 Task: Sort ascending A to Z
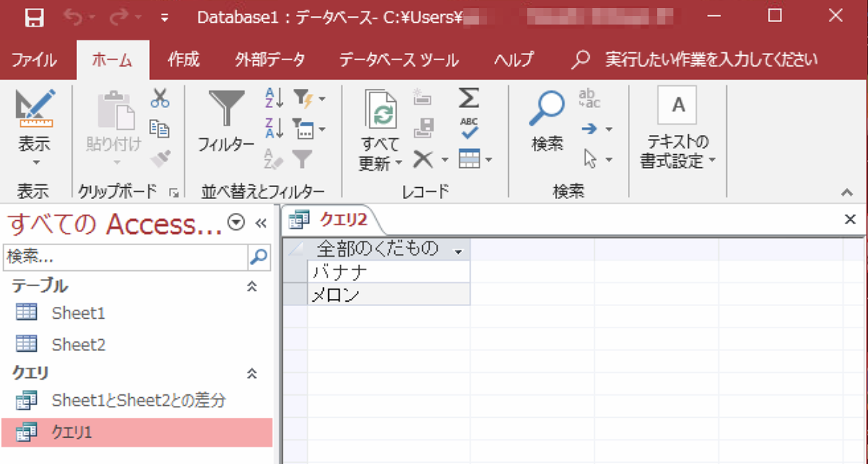pos(275,98)
